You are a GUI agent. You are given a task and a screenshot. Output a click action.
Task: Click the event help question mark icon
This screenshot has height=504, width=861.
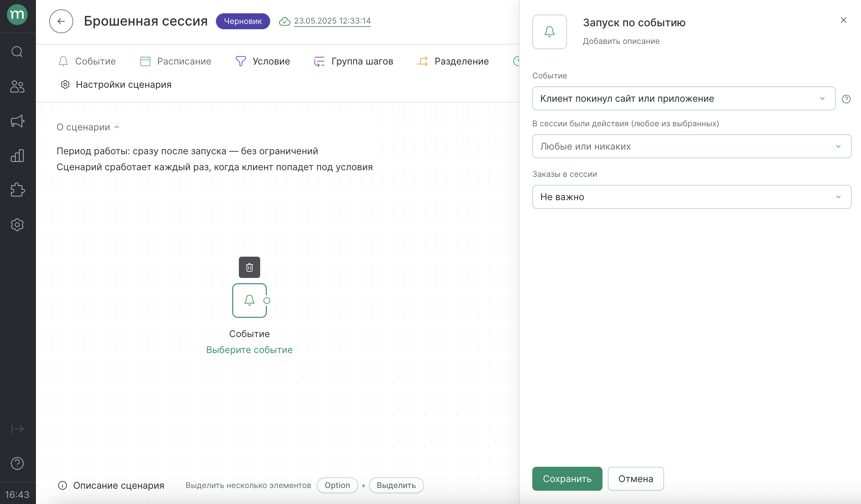point(846,99)
